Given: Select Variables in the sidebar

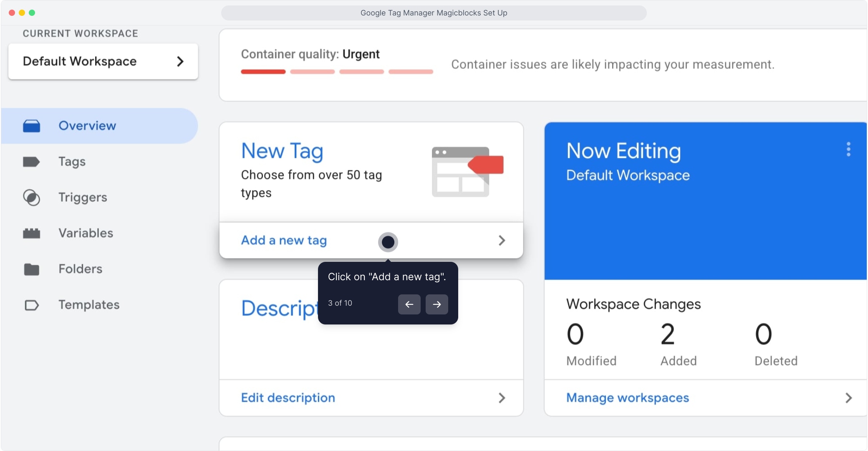Looking at the screenshot, I should pyautogui.click(x=86, y=233).
